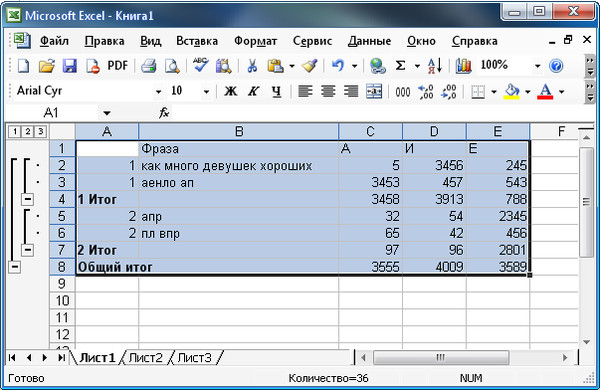Open the chart wizard icon
The width and height of the screenshot is (600, 390).
coord(463,66)
